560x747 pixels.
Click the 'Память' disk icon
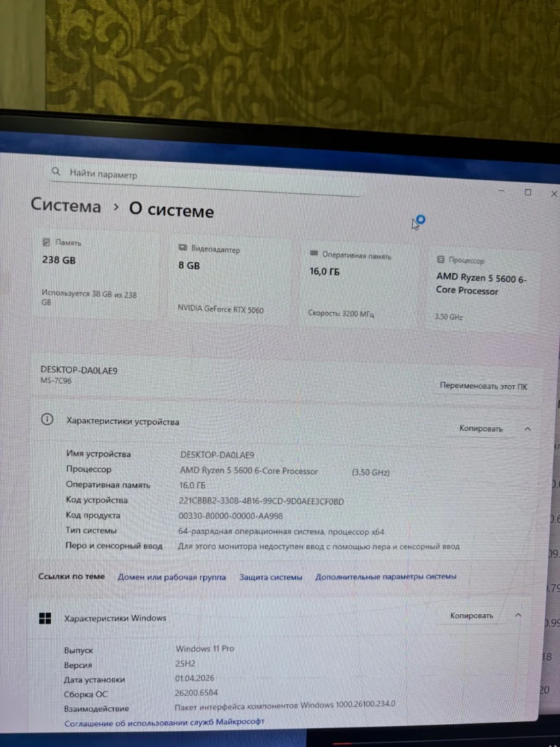pyautogui.click(x=46, y=242)
